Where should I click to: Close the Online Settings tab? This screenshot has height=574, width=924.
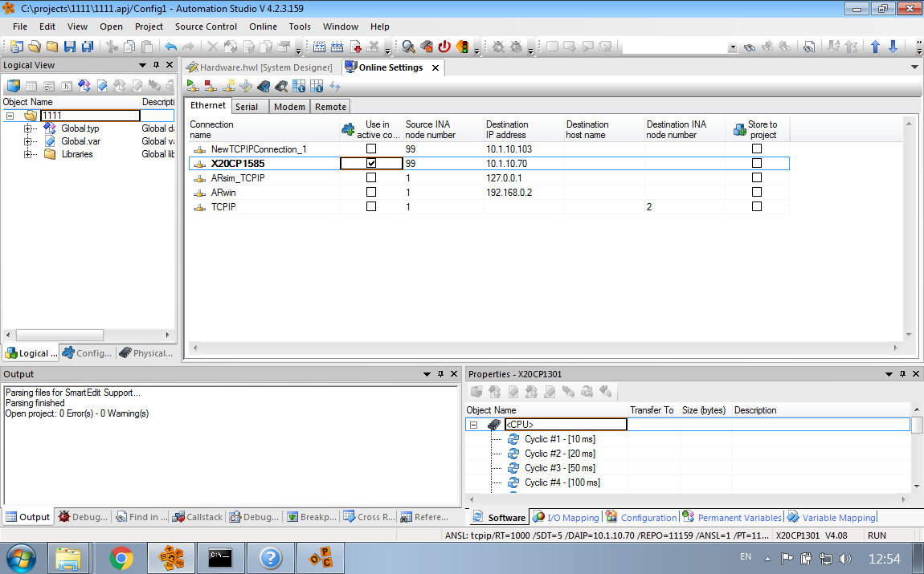[x=435, y=67]
